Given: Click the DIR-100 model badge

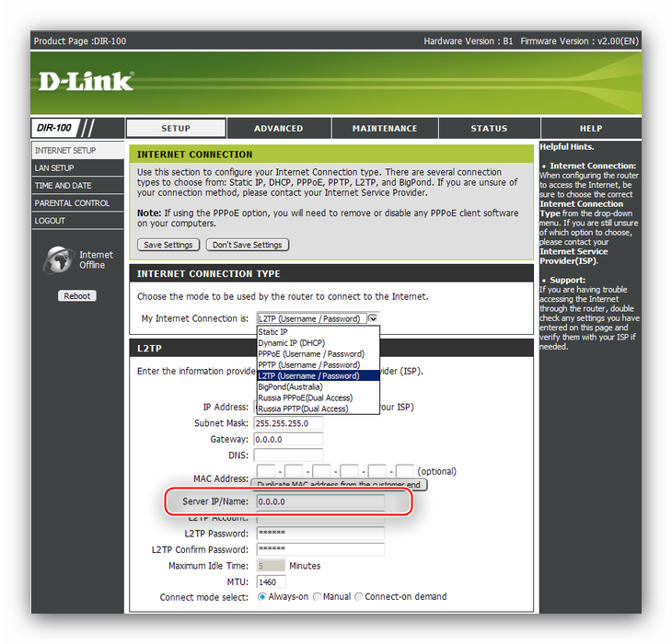Looking at the screenshot, I should tap(55, 128).
